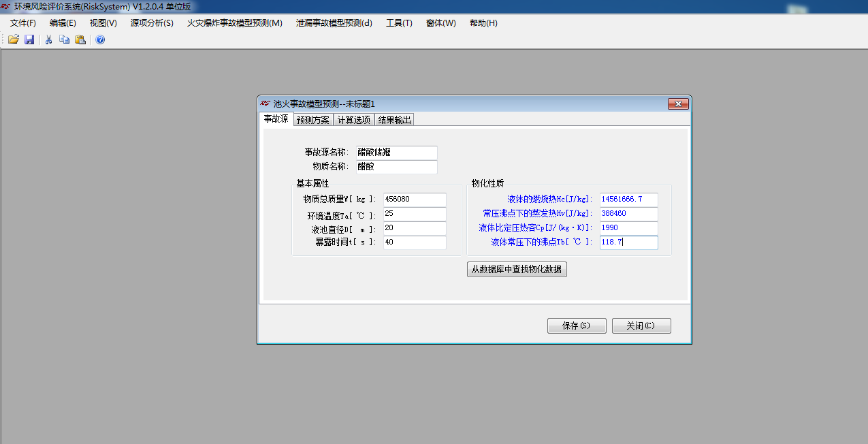Click the 物化性质 group title

487,184
